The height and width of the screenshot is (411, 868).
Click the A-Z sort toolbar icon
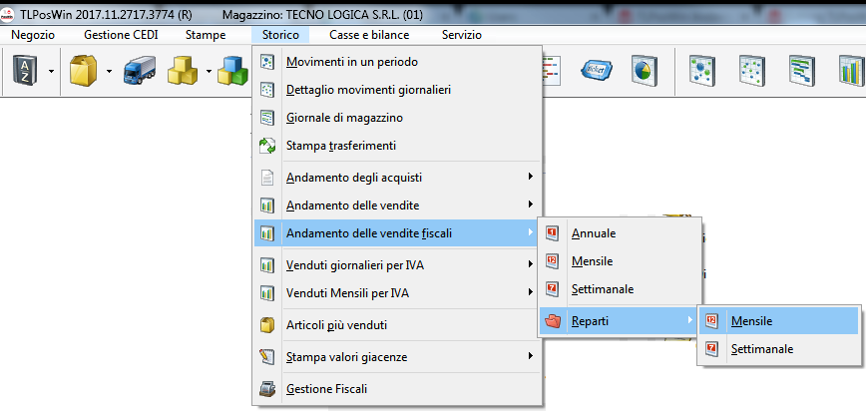pos(24,71)
